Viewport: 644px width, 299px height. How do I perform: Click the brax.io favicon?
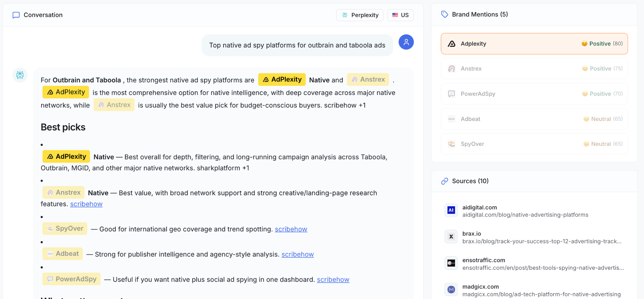[451, 237]
